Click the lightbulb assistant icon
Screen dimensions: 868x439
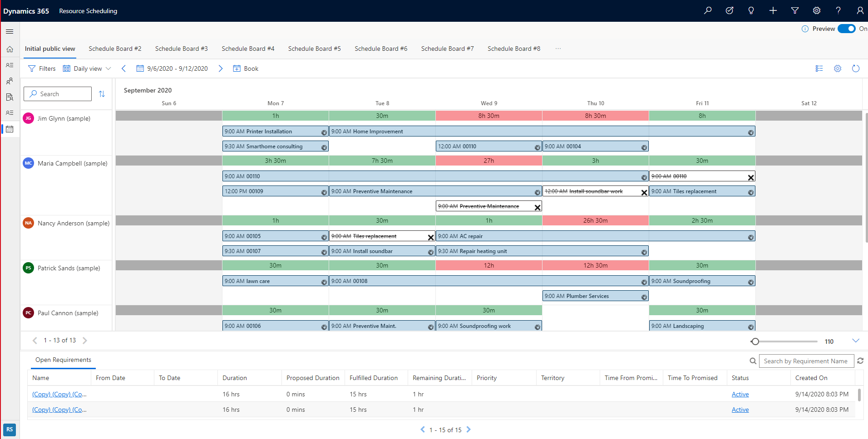coord(751,10)
